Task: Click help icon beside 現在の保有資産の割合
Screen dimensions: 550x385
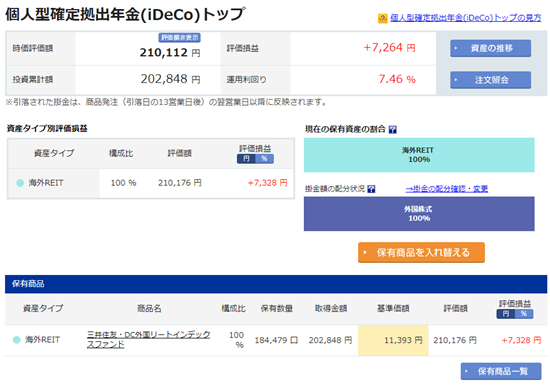Action: coord(393,129)
